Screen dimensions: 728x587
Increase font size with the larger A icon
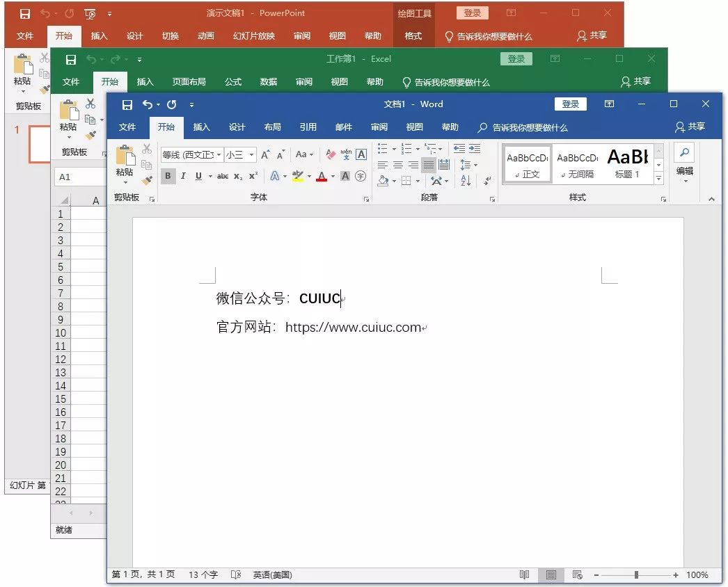[265, 154]
